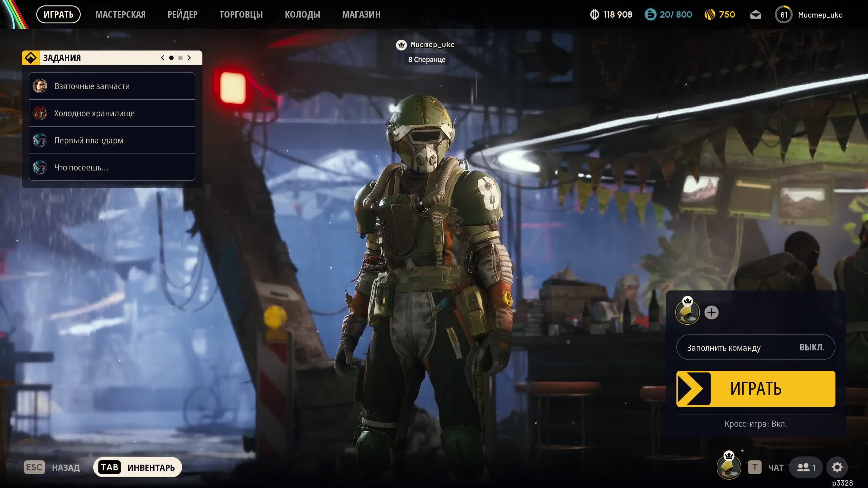The height and width of the screenshot is (488, 868).
Task: Go to previous quests page arrow
Action: pos(162,58)
